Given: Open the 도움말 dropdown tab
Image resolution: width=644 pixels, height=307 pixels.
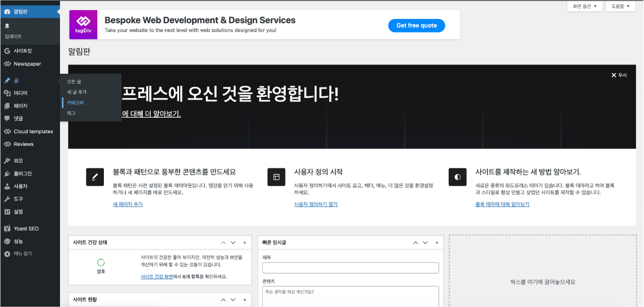Looking at the screenshot, I should (x=620, y=7).
